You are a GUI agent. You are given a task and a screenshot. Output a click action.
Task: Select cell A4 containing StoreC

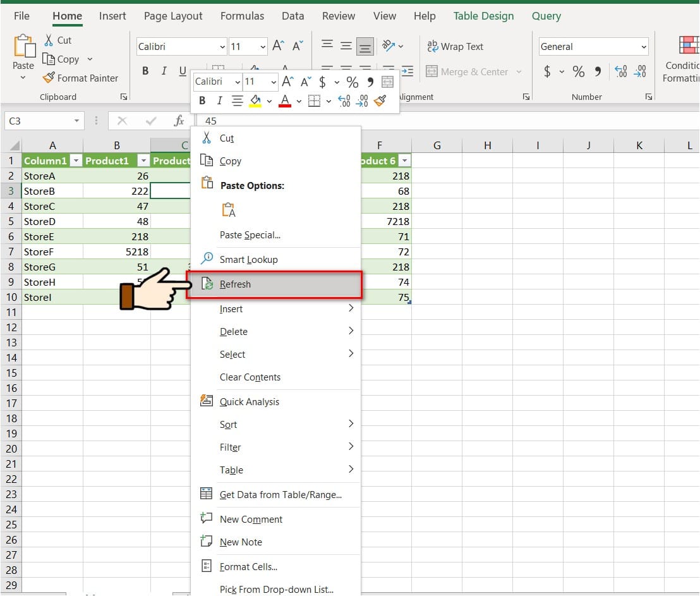(52, 207)
